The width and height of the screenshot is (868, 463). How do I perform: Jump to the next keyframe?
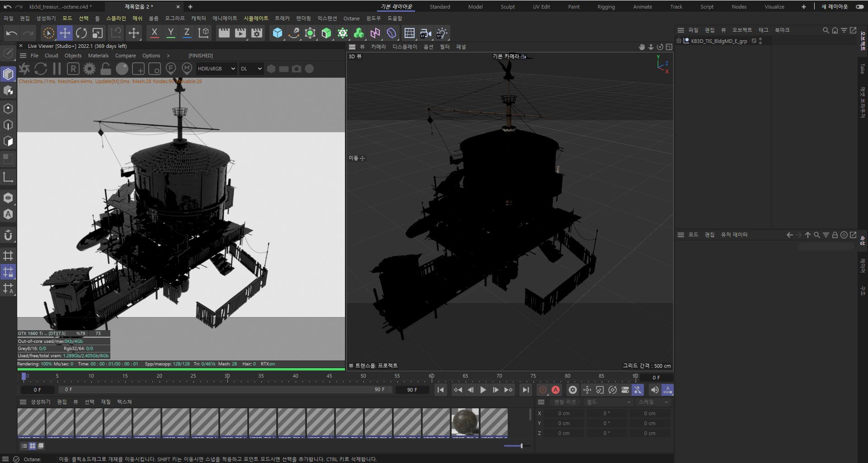coord(509,390)
